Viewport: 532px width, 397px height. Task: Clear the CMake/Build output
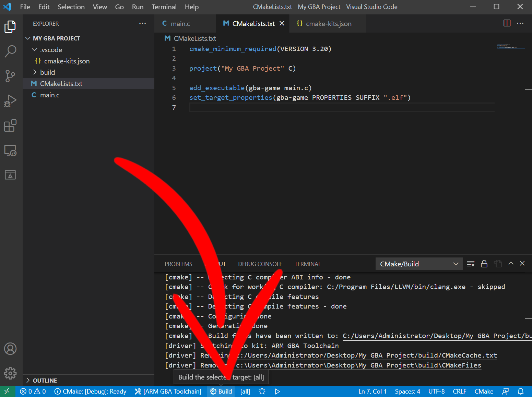[x=470, y=263]
